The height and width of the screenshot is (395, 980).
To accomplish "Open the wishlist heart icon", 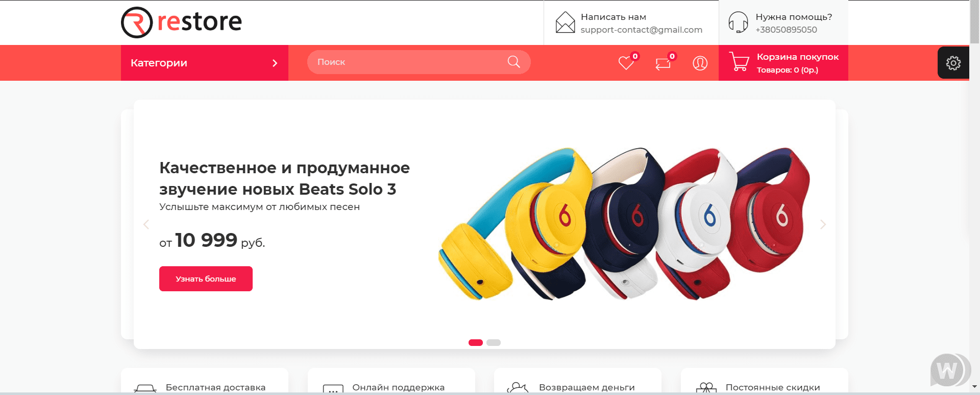I will click(x=626, y=63).
